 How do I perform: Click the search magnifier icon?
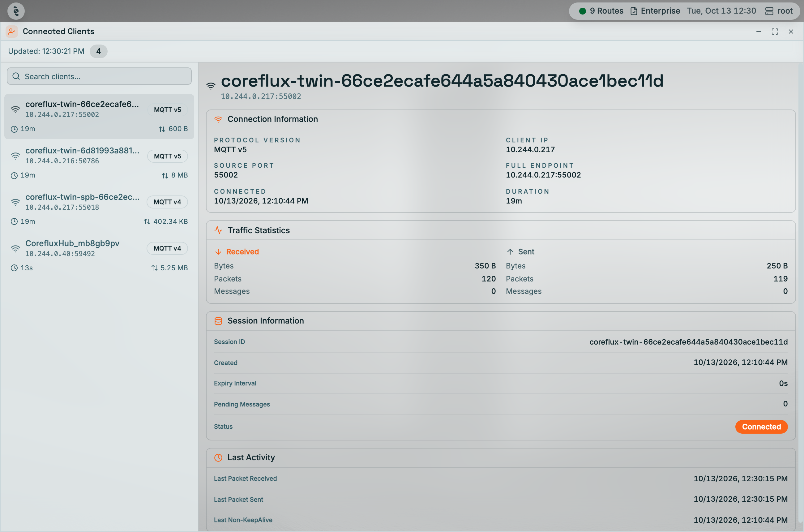click(16, 76)
